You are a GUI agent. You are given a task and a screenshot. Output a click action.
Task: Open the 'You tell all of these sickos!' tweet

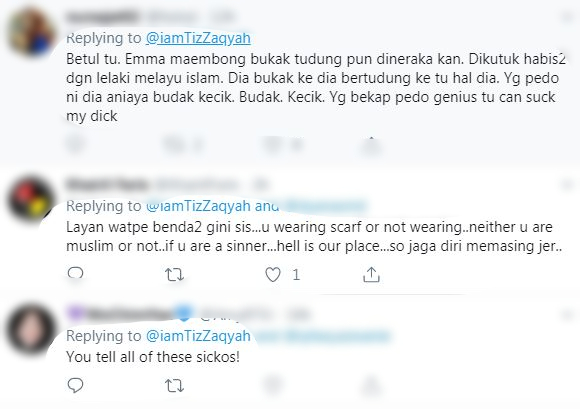tap(153, 357)
